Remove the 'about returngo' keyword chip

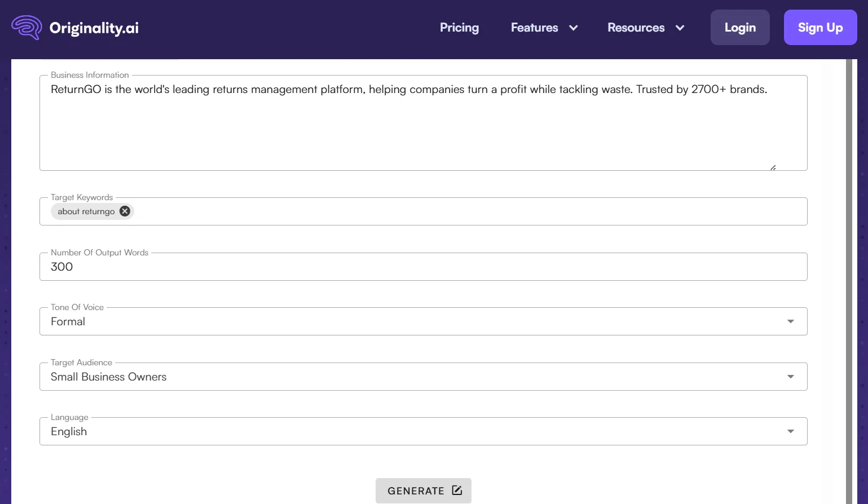pos(125,211)
